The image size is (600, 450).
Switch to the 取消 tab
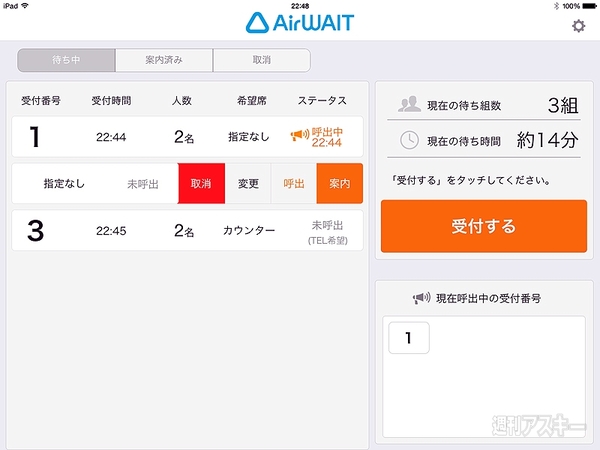[x=262, y=60]
